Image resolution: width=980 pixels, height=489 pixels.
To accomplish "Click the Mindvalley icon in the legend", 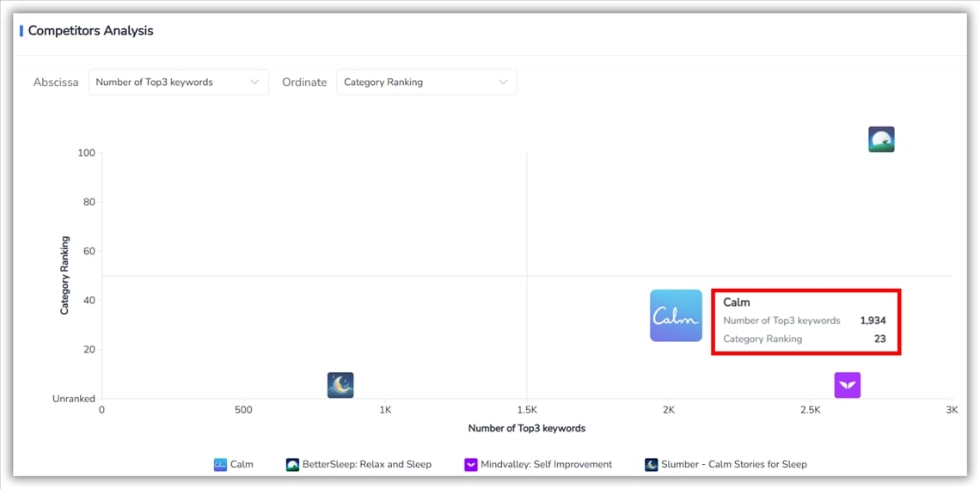I will pos(470,465).
